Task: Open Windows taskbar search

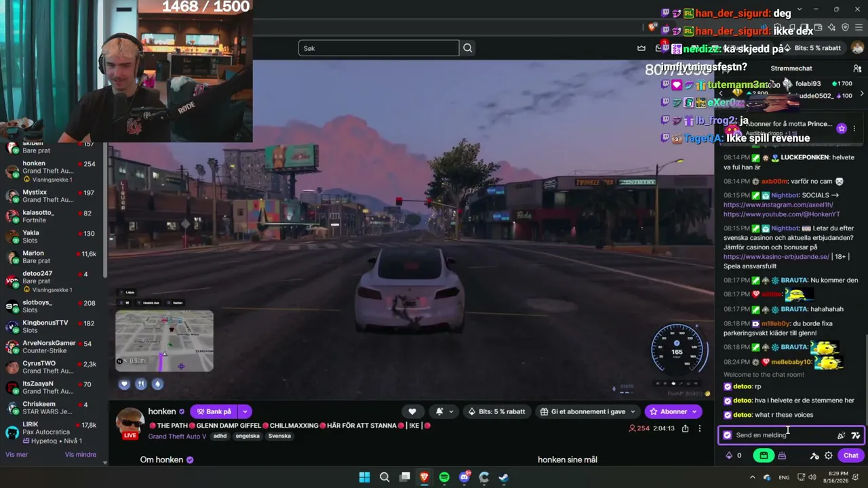Action: [x=384, y=477]
